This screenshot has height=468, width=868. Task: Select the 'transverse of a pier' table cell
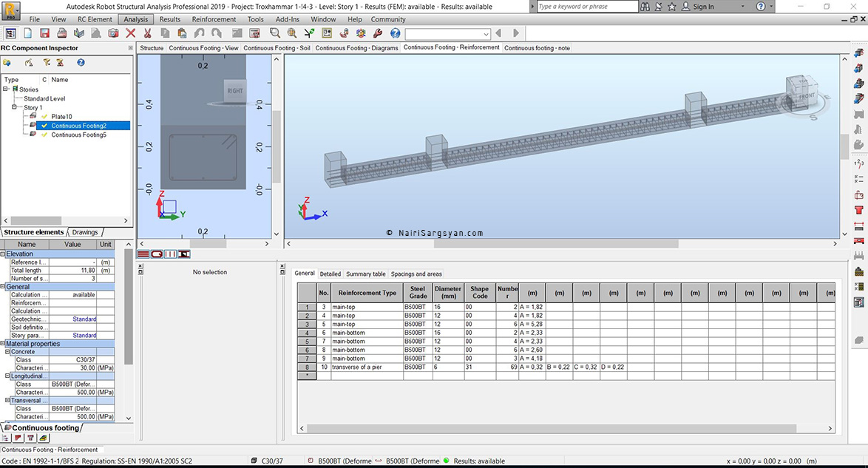coord(367,367)
